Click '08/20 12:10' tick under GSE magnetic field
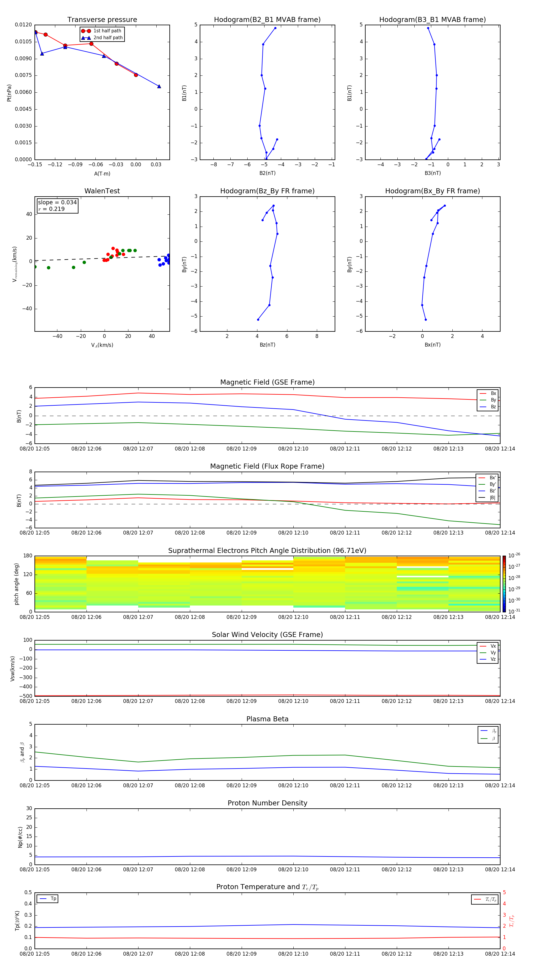 [x=293, y=448]
